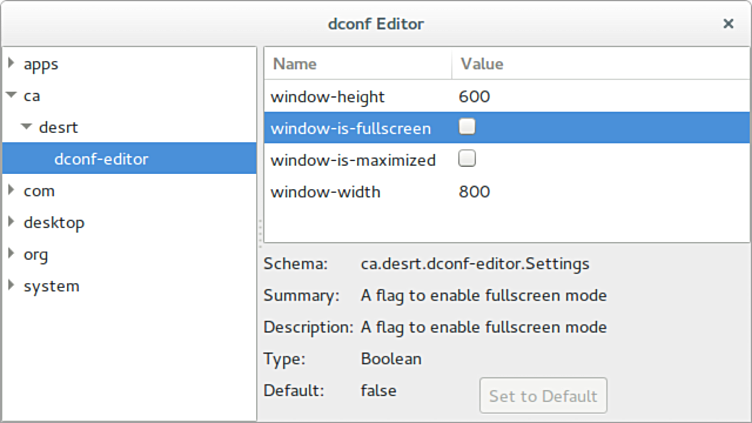
Task: Select the desrt folder label
Action: (58, 127)
